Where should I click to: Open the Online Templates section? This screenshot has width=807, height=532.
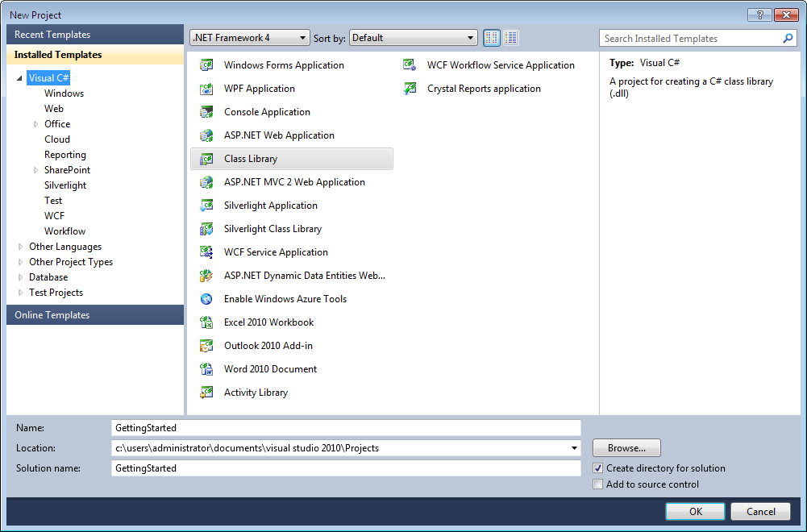(95, 315)
